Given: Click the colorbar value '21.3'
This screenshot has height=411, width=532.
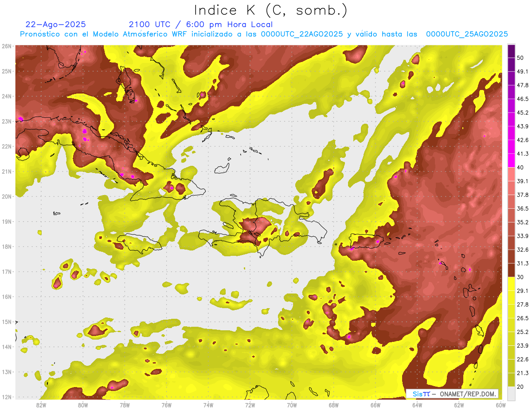Looking at the screenshot, I should [x=522, y=373].
